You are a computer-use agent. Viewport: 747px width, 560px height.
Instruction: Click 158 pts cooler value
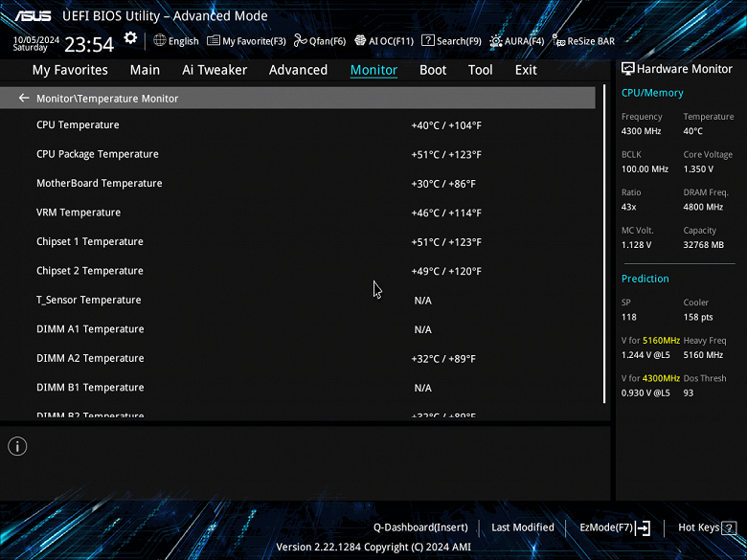698,317
